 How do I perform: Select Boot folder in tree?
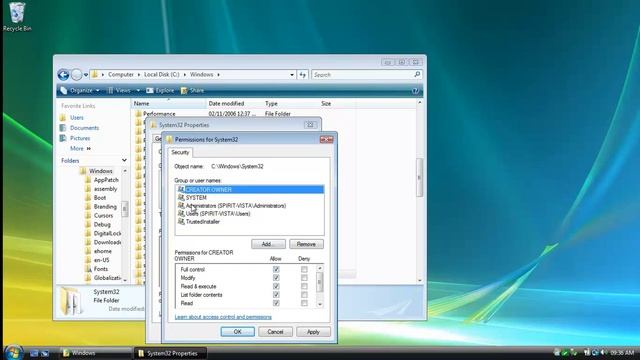coord(100,198)
